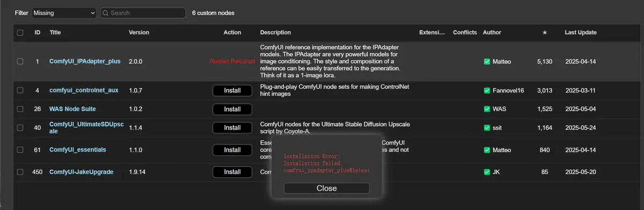The width and height of the screenshot is (644, 210).
Task: Check the comfyui_controlnet_aux row checkbox
Action: coord(20,90)
